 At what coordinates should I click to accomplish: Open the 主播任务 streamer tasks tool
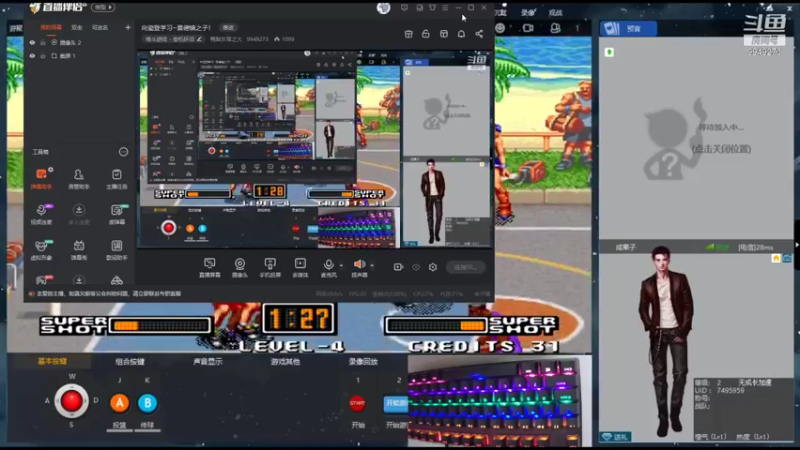(116, 179)
